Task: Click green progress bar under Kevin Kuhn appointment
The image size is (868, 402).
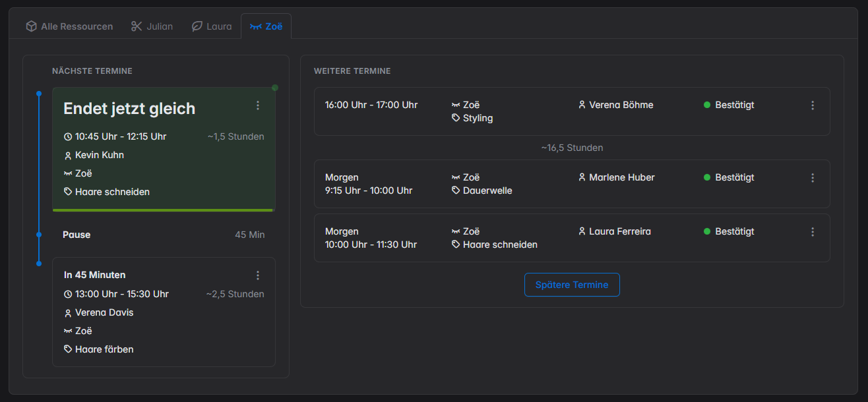Action: click(x=162, y=210)
